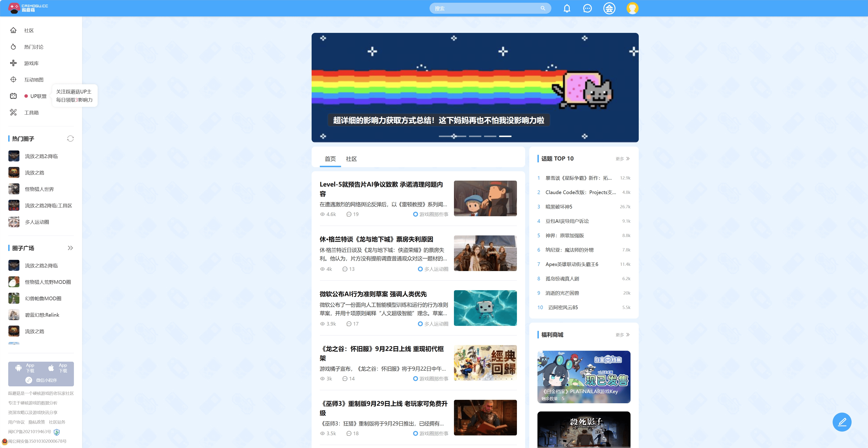The height and width of the screenshot is (448, 868).
Task: Click 多人运动圈 tag on the 微软 article
Action: point(433,324)
